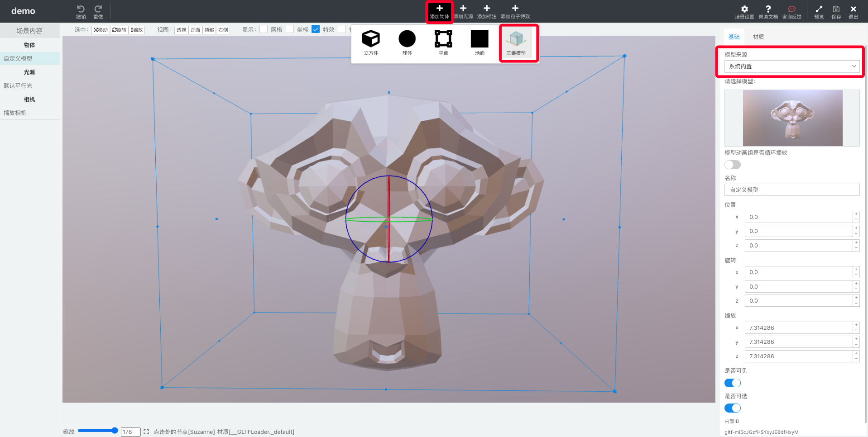Viewport: 868px width, 437px height.
Task: Switch to the 材质 material tab
Action: (758, 37)
